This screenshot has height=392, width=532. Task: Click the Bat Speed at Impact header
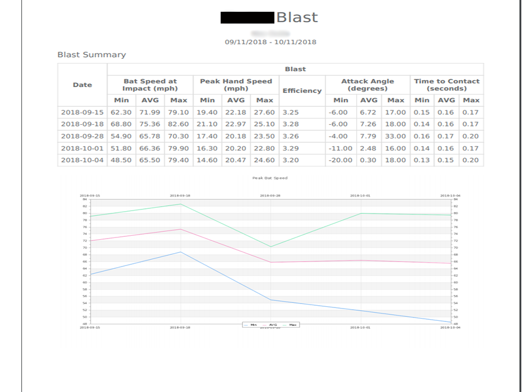click(150, 85)
